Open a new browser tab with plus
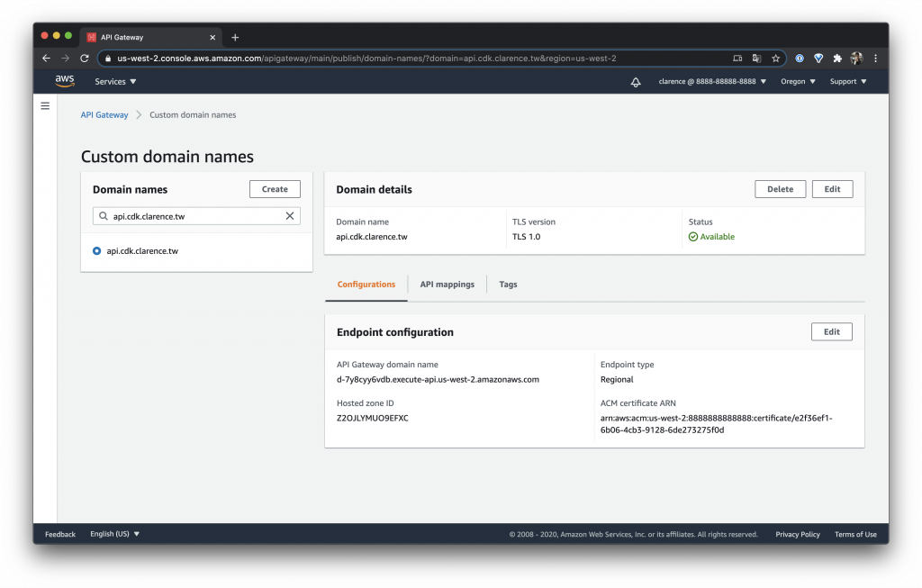 coord(235,37)
